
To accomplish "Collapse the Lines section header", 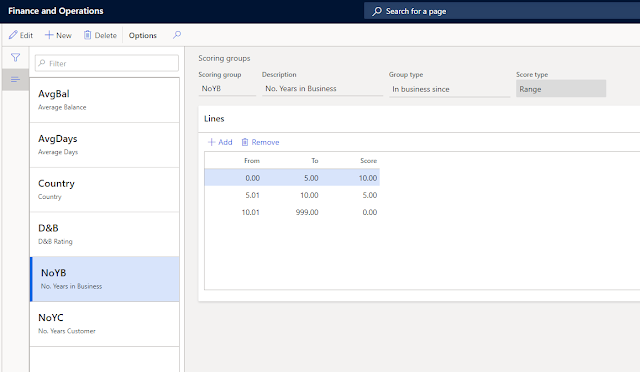I will [x=419, y=119].
